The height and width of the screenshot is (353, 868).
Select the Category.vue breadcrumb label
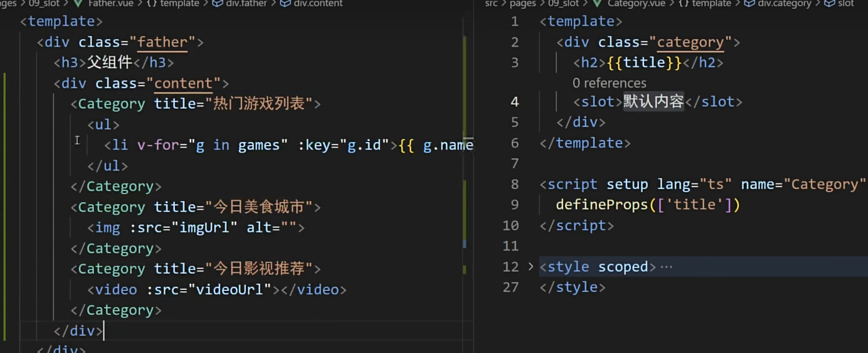636,4
